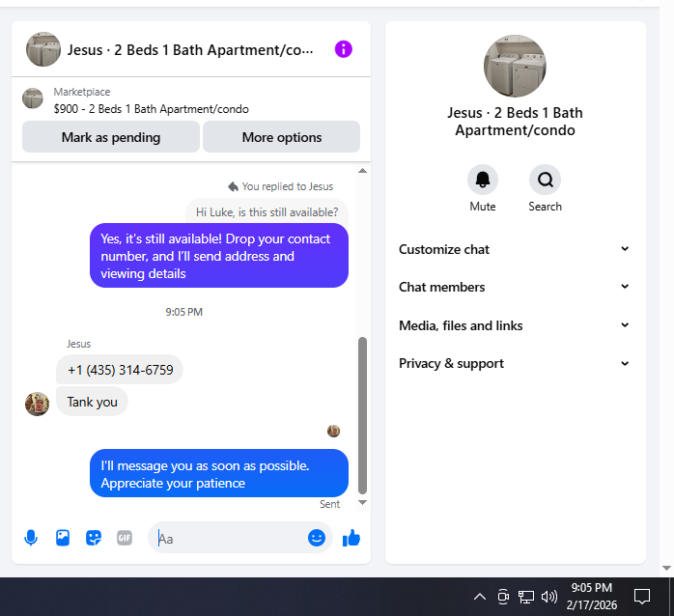Screen dimensions: 674x616
Task: Click the chat scroll down arrow
Action: pyautogui.click(x=362, y=502)
